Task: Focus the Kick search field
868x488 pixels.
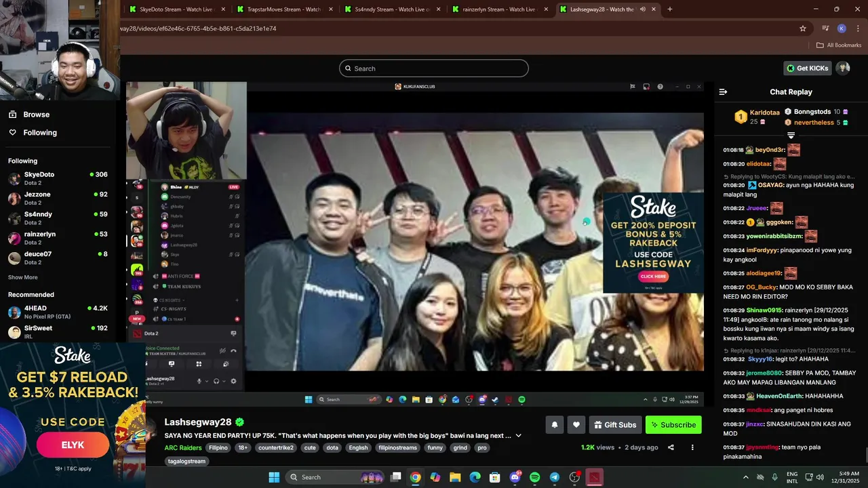Action: (x=434, y=68)
